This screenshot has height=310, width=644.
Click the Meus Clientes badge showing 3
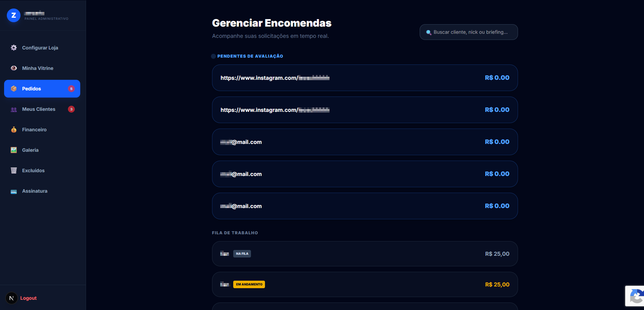(71, 109)
